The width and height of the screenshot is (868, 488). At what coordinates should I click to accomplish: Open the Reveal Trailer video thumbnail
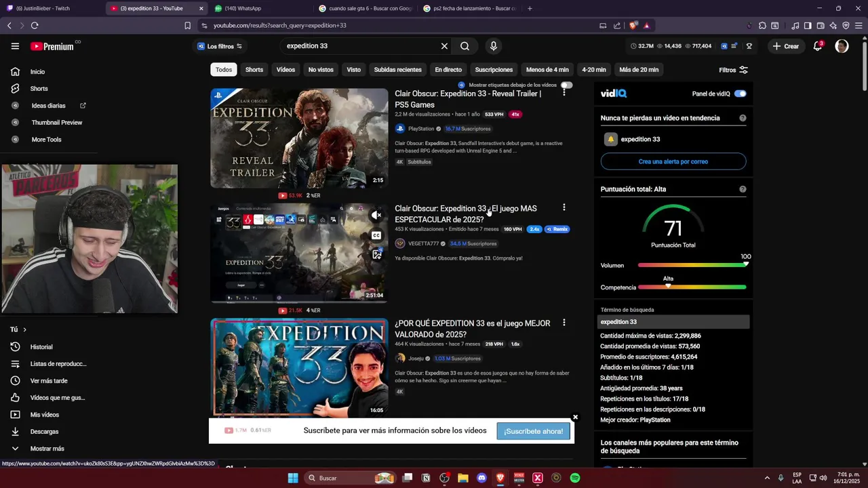299,138
